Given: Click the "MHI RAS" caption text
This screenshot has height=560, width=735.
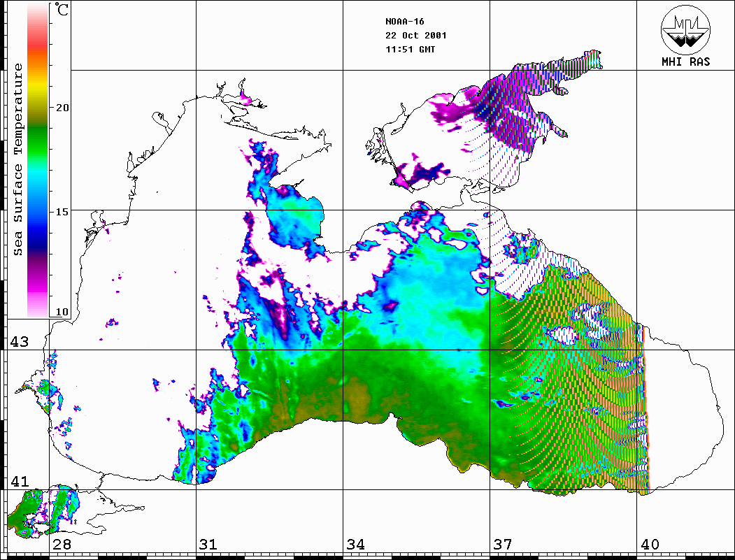Looking at the screenshot, I should coord(686,62).
